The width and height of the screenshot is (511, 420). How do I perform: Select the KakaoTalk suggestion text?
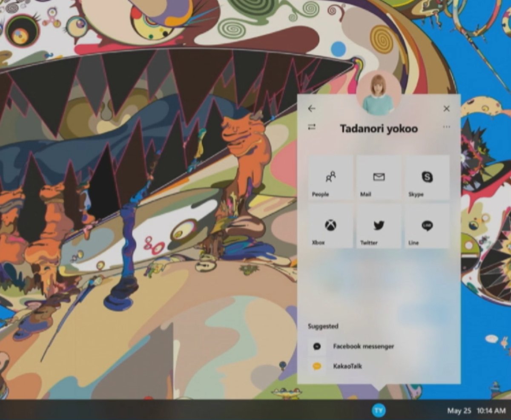[347, 366]
